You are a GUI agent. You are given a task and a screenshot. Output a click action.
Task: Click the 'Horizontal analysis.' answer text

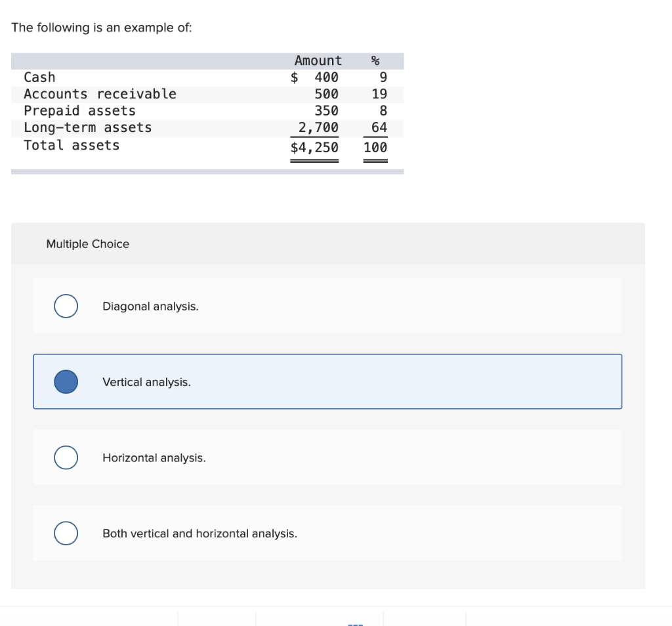[x=154, y=458]
